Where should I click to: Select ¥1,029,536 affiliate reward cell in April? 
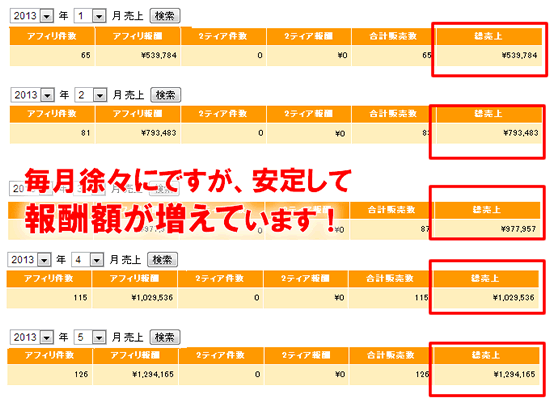pyautogui.click(x=135, y=298)
